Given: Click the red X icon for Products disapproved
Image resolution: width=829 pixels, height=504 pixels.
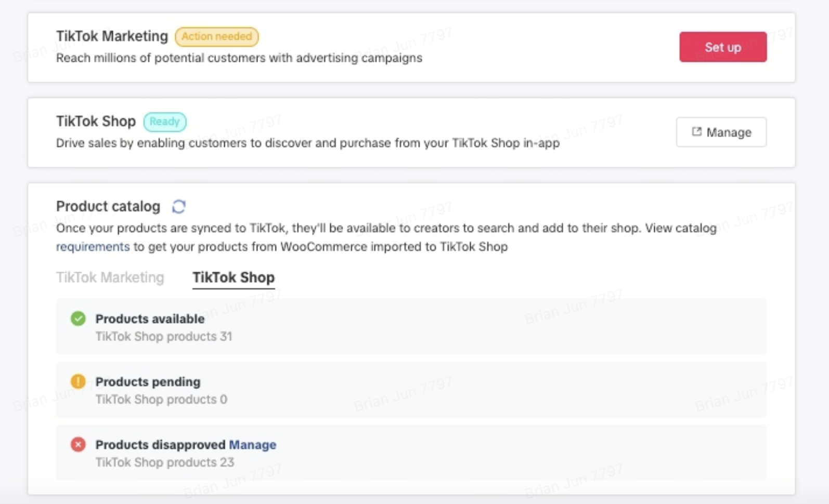Looking at the screenshot, I should (78, 445).
